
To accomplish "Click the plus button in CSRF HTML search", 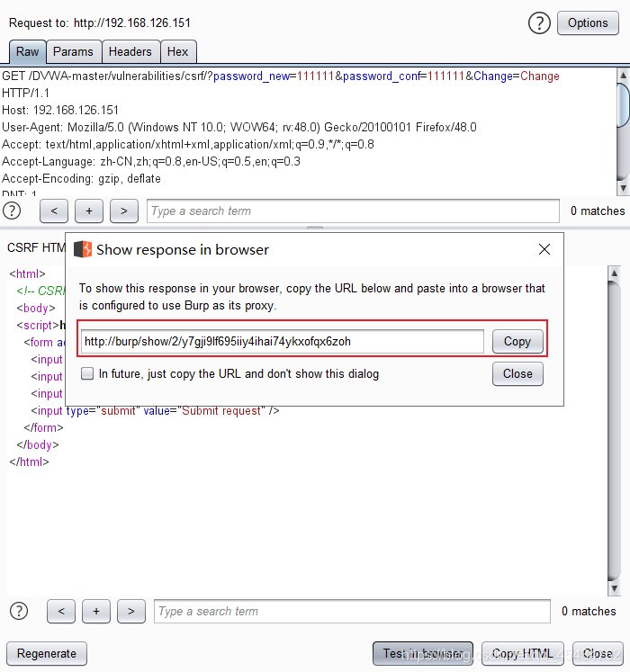I will coord(96,611).
